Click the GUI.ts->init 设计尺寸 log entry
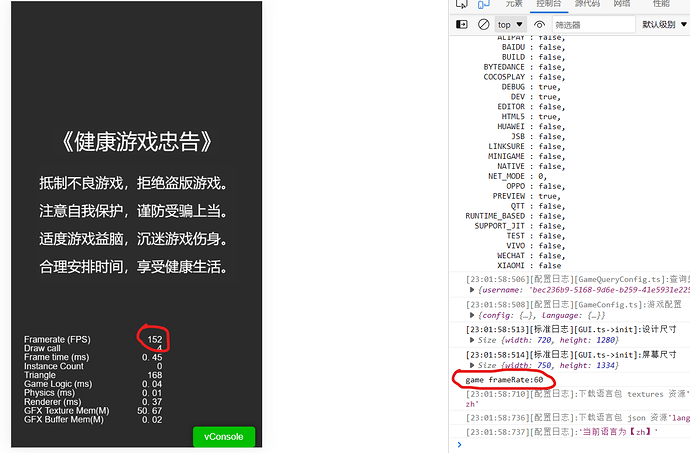Viewport: 690px width, 453px height. [571, 329]
